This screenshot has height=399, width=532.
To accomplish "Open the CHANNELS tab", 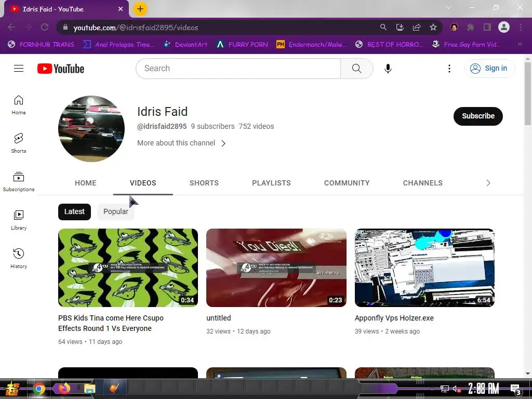I will pos(423,183).
